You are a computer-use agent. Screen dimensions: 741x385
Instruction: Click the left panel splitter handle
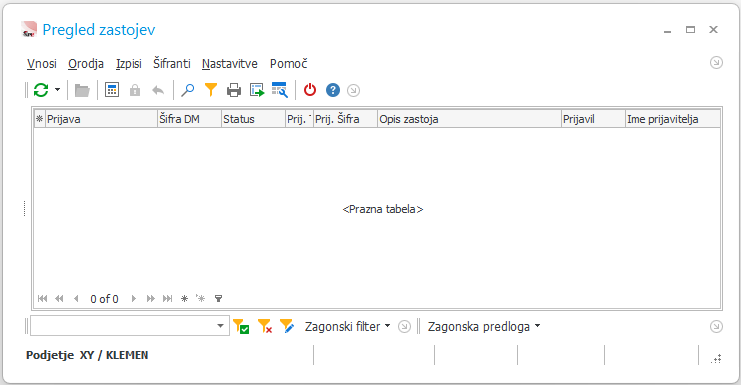point(25,209)
